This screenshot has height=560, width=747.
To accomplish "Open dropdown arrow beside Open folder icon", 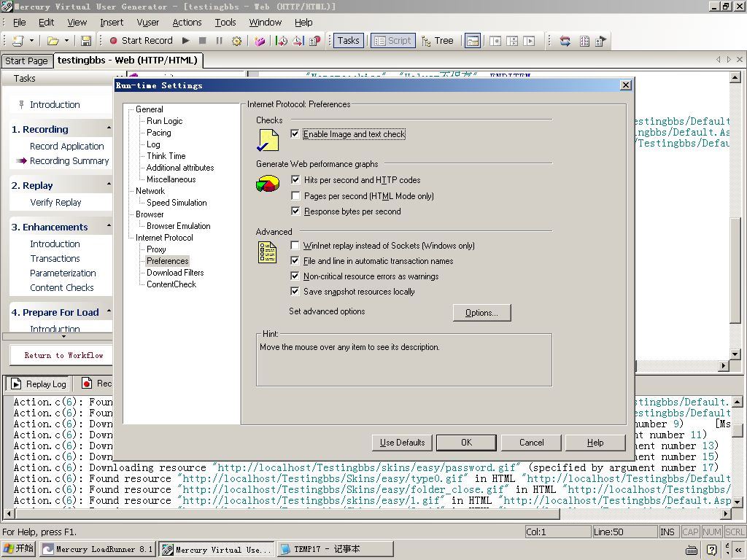I will [66, 41].
